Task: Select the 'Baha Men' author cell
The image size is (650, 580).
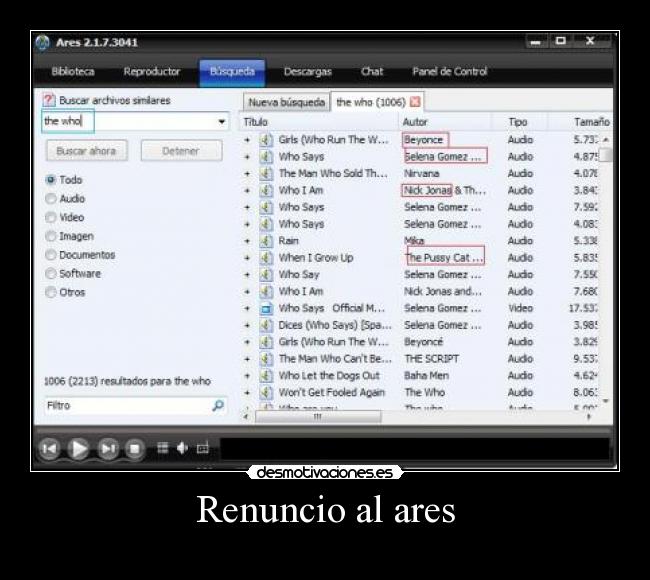Action: pos(427,376)
